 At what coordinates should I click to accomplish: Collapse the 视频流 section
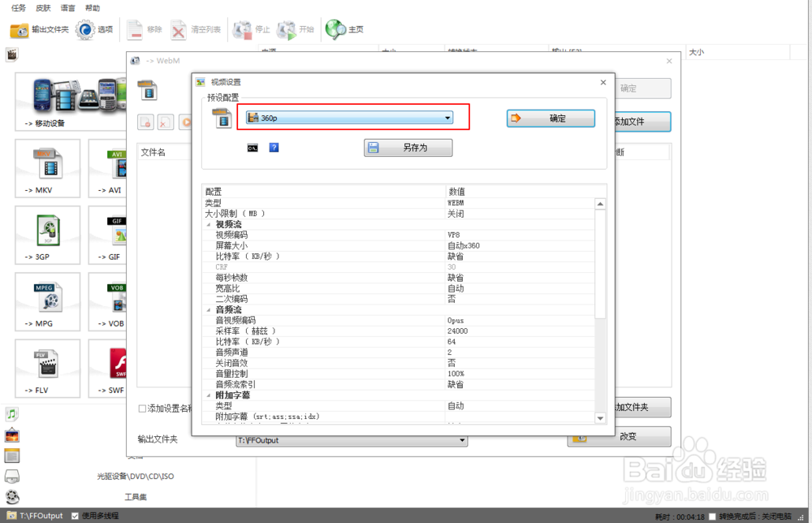click(x=209, y=225)
